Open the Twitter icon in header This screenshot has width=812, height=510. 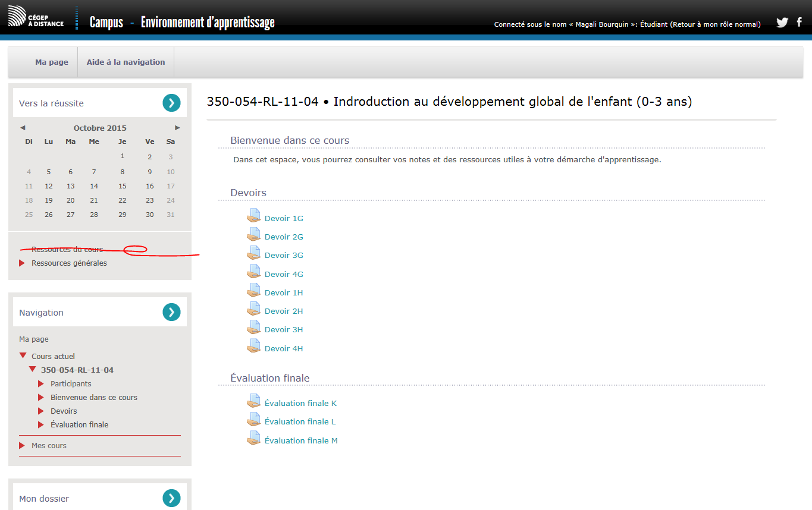782,23
